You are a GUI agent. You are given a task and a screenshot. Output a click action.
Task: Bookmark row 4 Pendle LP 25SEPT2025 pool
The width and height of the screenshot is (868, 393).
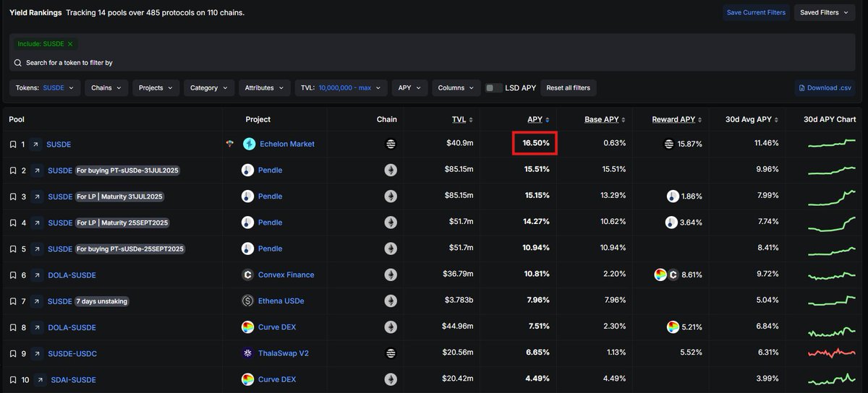13,223
